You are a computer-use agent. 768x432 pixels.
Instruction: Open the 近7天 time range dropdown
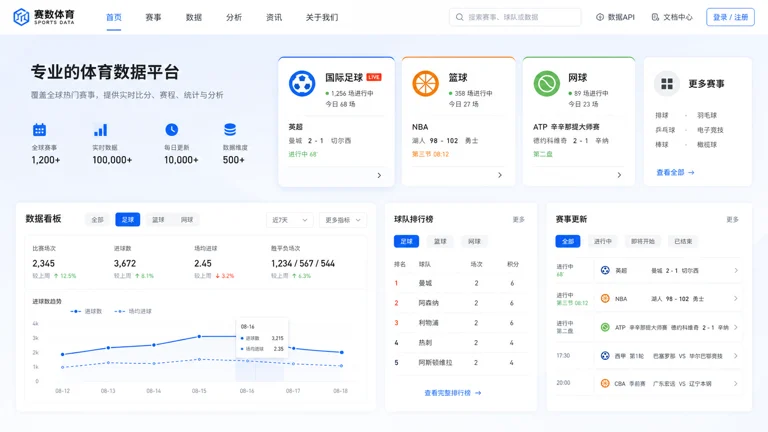[289, 220]
